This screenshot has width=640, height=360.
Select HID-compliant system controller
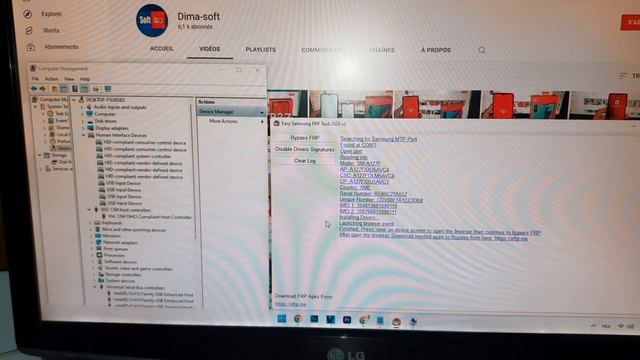pyautogui.click(x=138, y=156)
